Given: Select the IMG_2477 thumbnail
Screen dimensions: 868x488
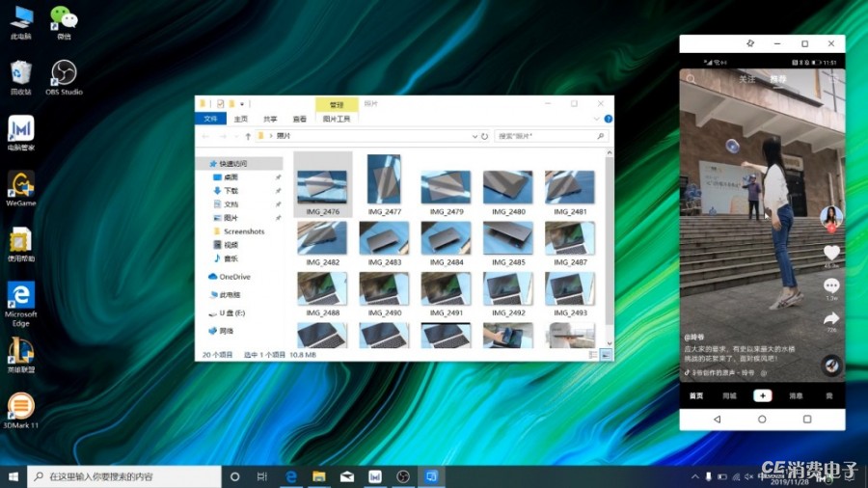Looking at the screenshot, I should coord(384,185).
